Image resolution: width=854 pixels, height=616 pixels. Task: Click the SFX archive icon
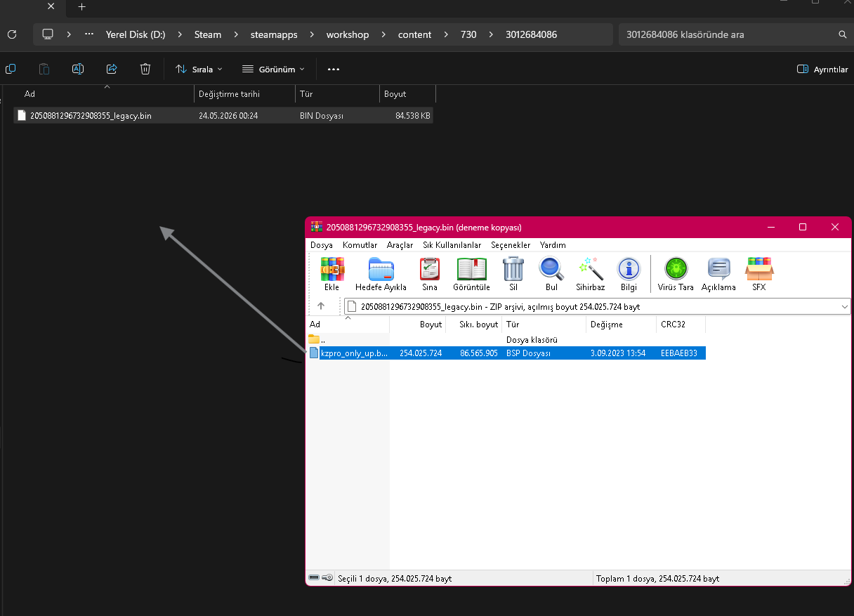tap(758, 269)
